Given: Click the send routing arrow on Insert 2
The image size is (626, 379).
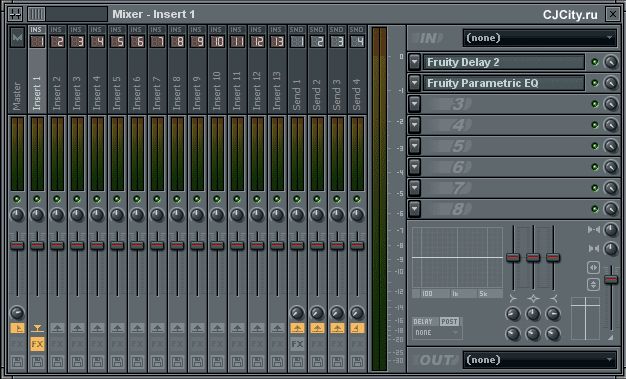Looking at the screenshot, I should 57,328.
